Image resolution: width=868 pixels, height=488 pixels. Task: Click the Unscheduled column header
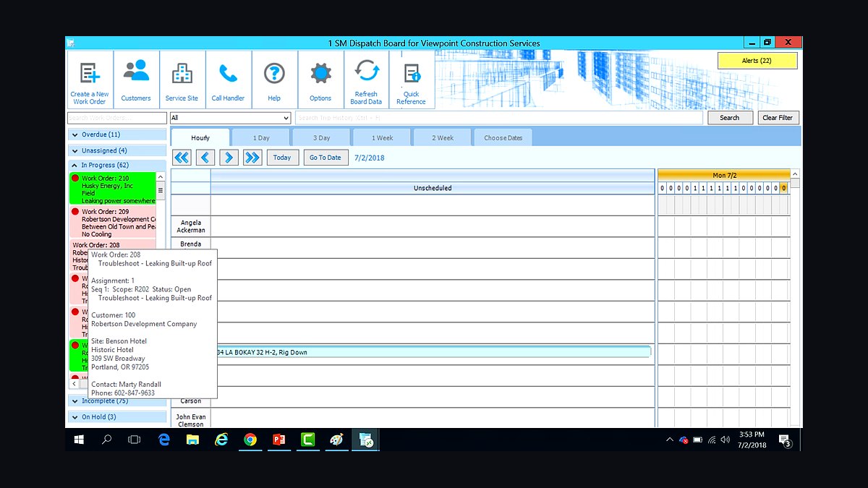(433, 188)
